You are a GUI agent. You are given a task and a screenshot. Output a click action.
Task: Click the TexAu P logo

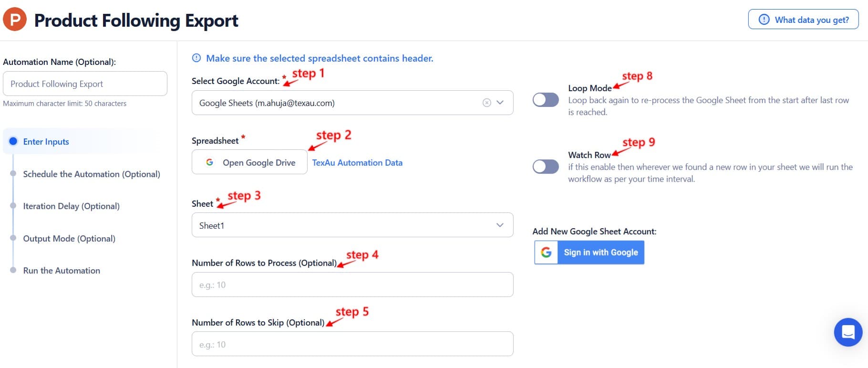(x=14, y=21)
